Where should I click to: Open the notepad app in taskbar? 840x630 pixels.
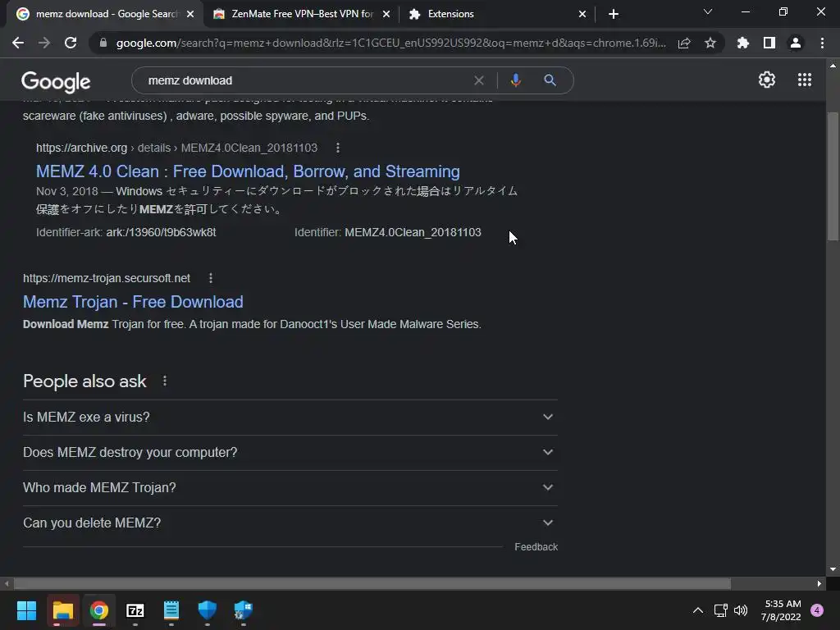tap(171, 610)
